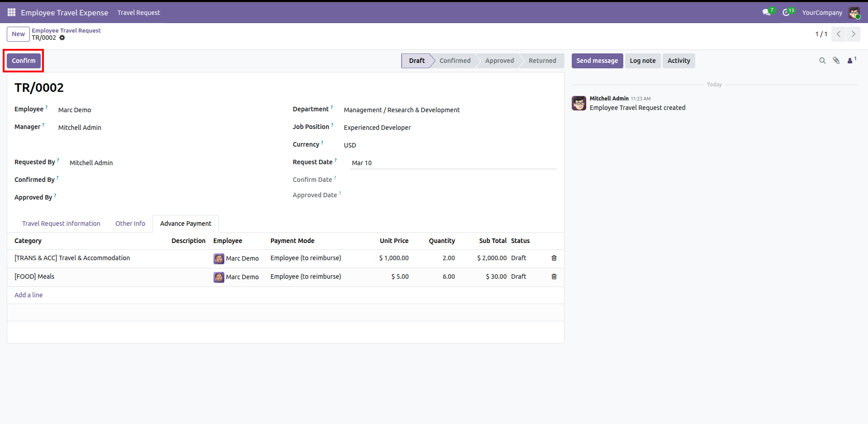Open the apps grid menu icon
This screenshot has width=868, height=424.
pos(11,12)
